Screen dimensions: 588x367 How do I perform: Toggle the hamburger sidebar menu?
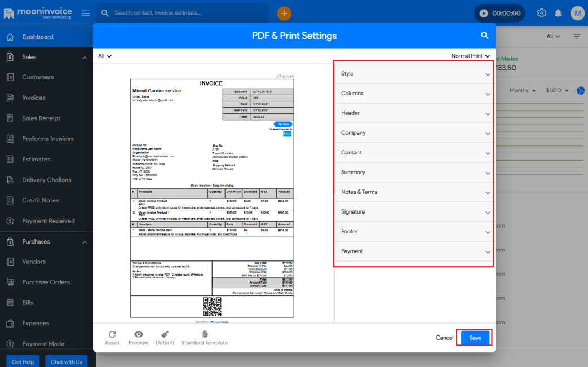(86, 13)
